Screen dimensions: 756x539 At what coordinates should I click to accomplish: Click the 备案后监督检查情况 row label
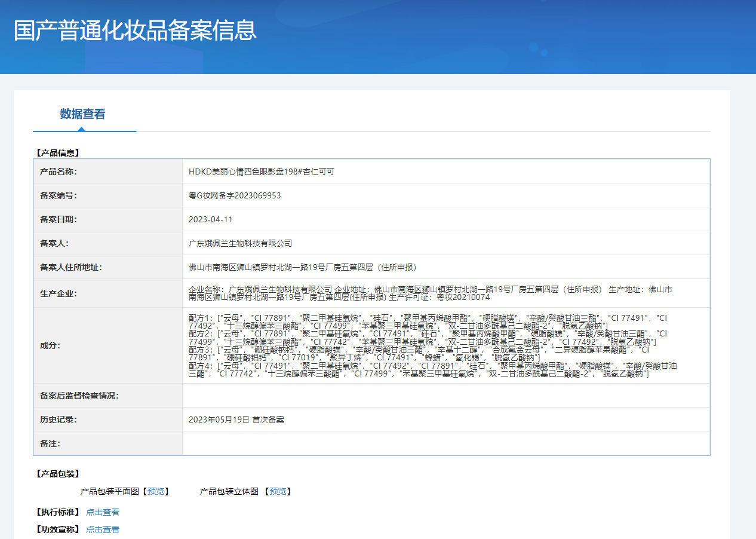79,396
